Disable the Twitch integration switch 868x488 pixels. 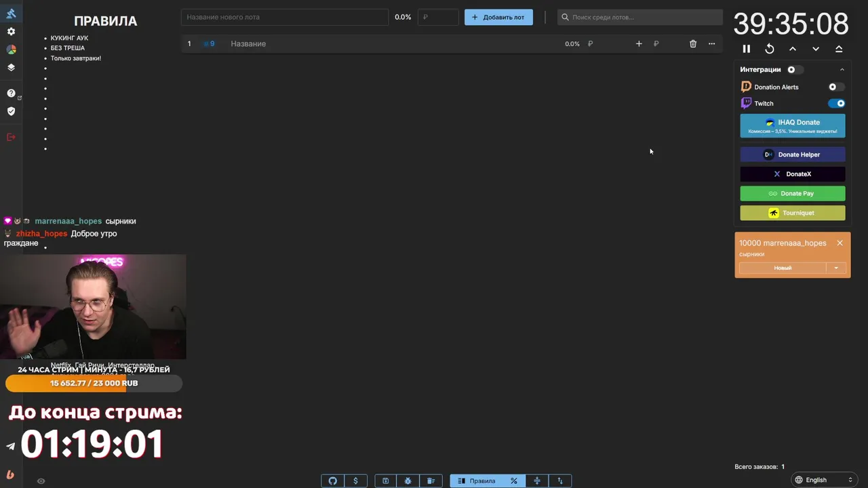tap(837, 104)
